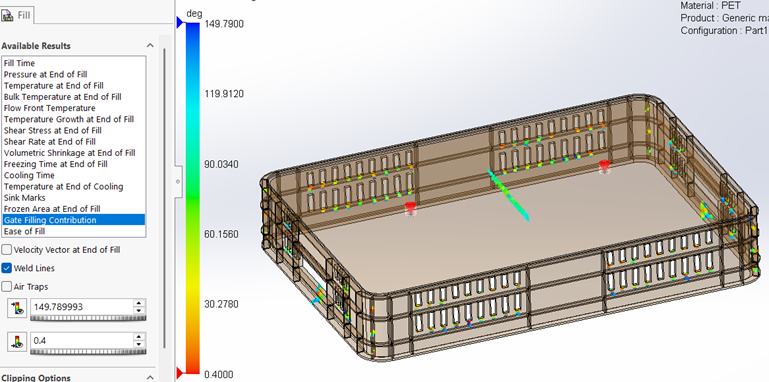Click the right red injection gate marker
The image size is (769, 382).
click(605, 167)
